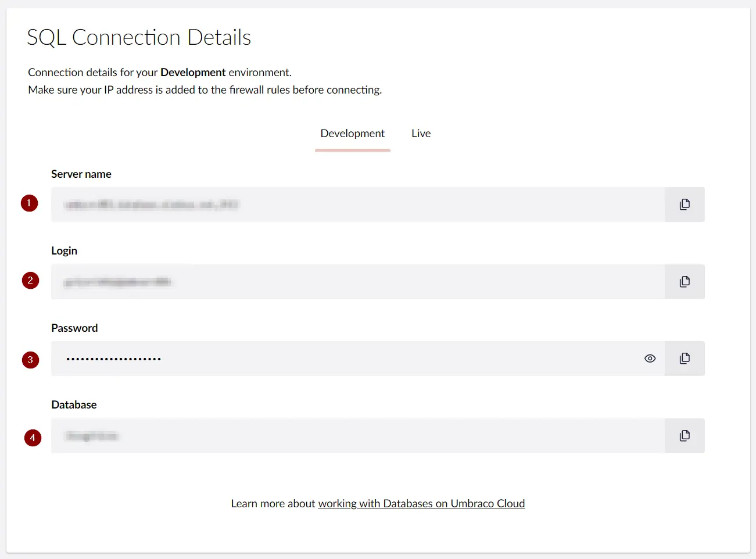Open working with Databases on Umbraco Cloud link
This screenshot has height=559, width=756.
(421, 504)
